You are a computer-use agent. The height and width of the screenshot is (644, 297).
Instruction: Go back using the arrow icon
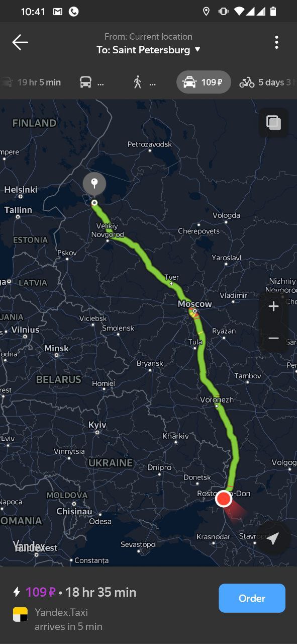pos(20,42)
